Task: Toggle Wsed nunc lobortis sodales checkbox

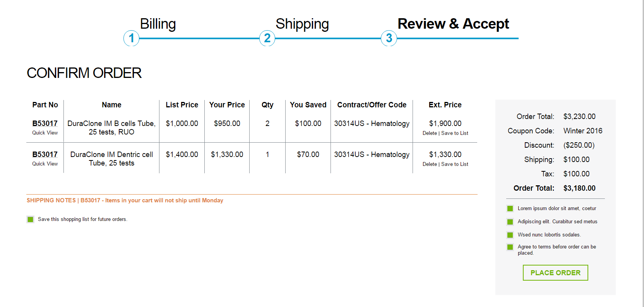Action: coord(510,235)
